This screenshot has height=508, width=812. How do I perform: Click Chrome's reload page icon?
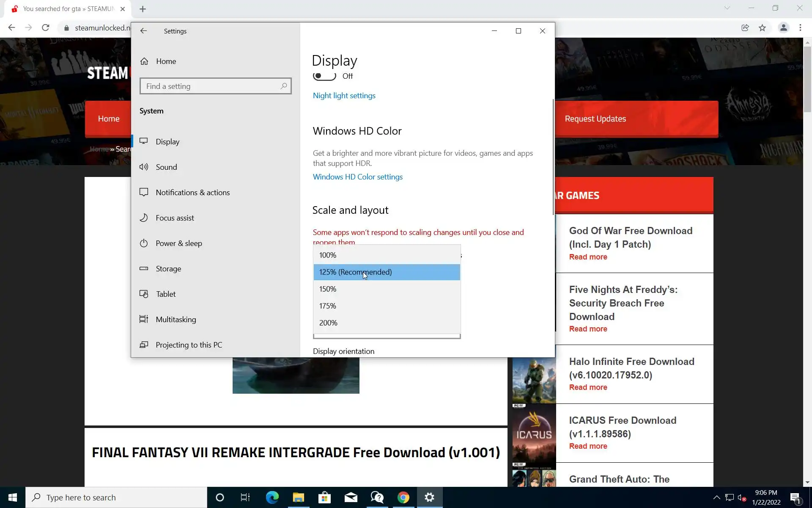click(x=46, y=28)
